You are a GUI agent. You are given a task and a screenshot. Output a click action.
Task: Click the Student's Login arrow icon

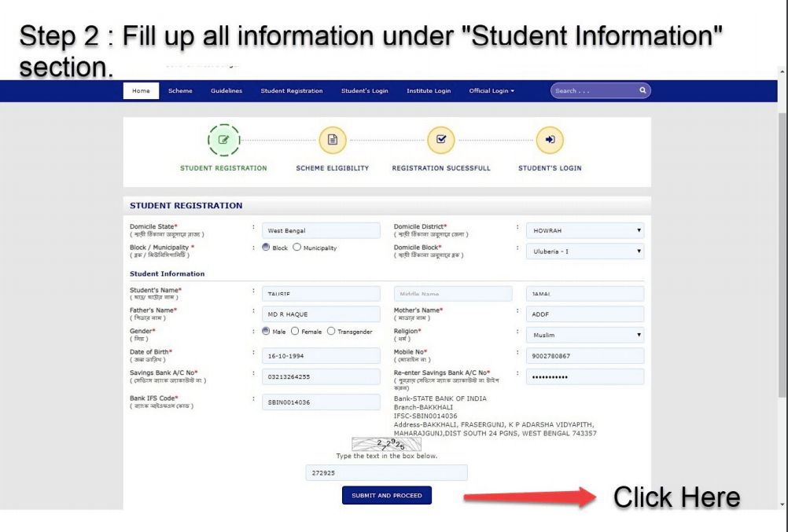tap(549, 140)
